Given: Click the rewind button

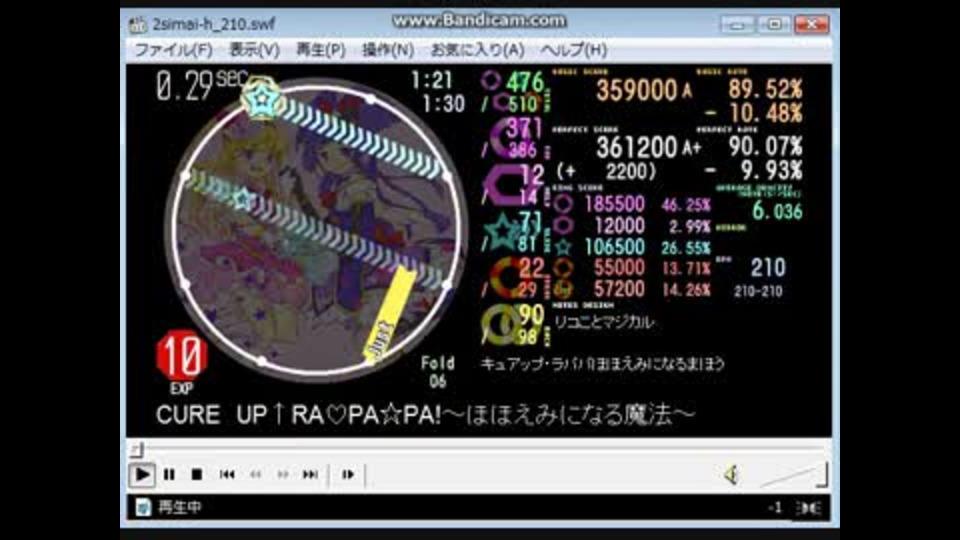Looking at the screenshot, I should coord(255,474).
